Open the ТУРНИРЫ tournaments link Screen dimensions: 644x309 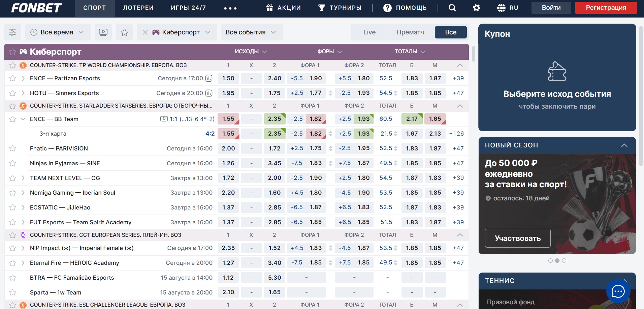pyautogui.click(x=340, y=8)
